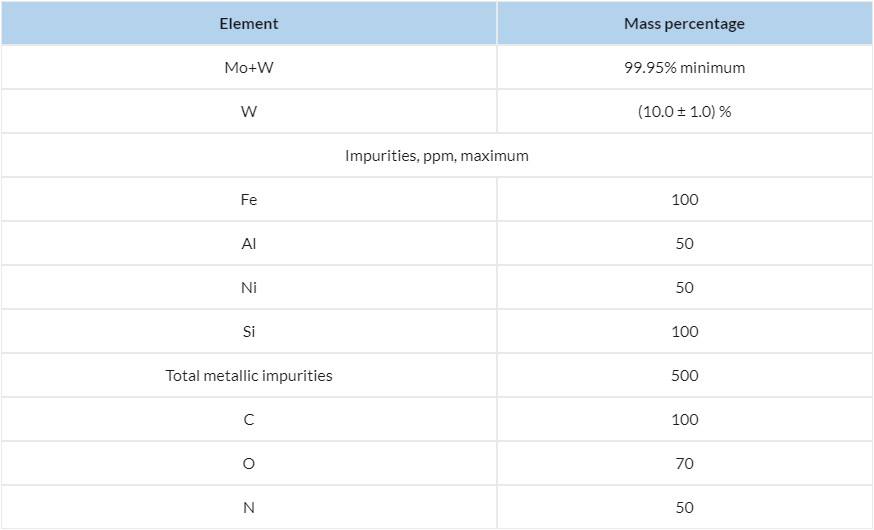Screen dimensions: 874x530
Task: Select the "(10.0 ± 1.0) %" cell
Action: click(684, 112)
